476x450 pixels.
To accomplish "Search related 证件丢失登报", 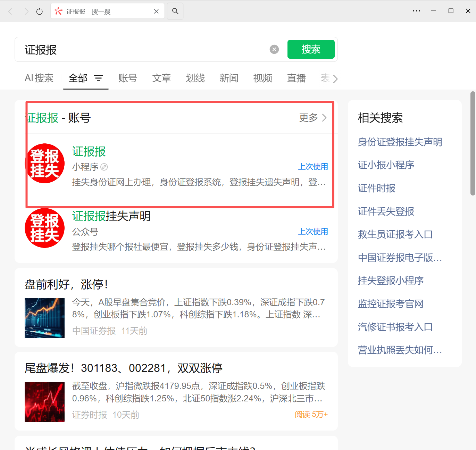I will click(x=386, y=211).
